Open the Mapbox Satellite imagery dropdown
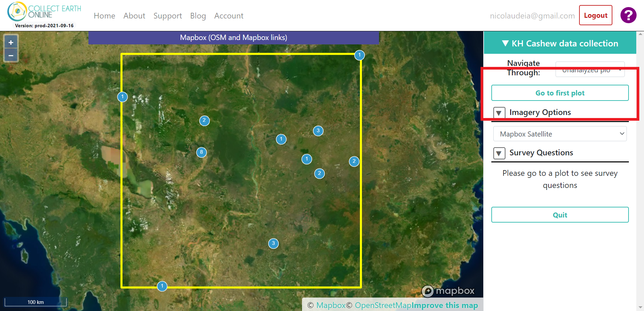644x311 pixels. (560, 134)
